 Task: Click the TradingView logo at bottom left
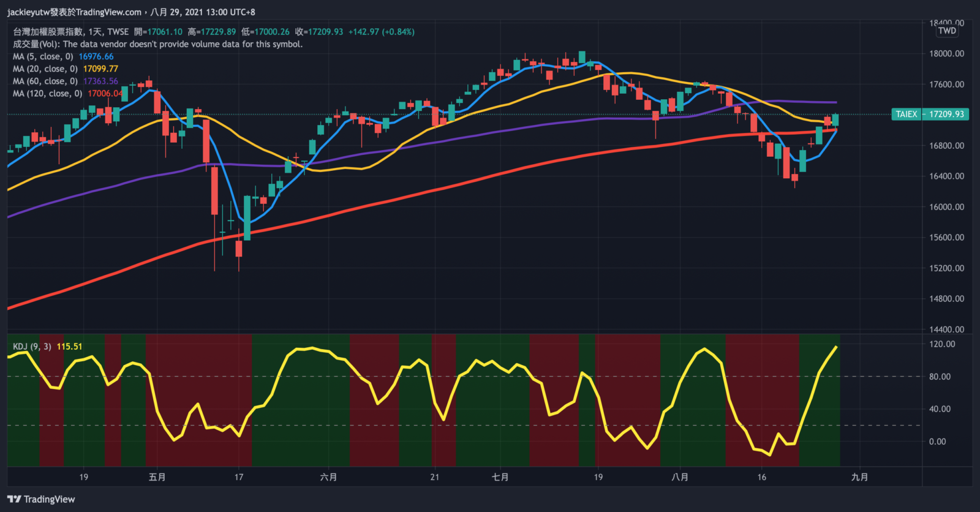(41, 499)
